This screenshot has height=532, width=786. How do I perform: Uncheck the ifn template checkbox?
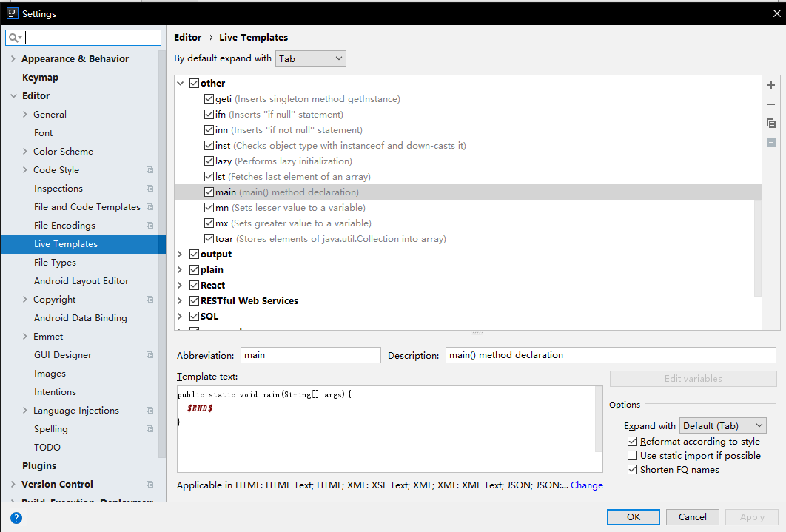209,114
